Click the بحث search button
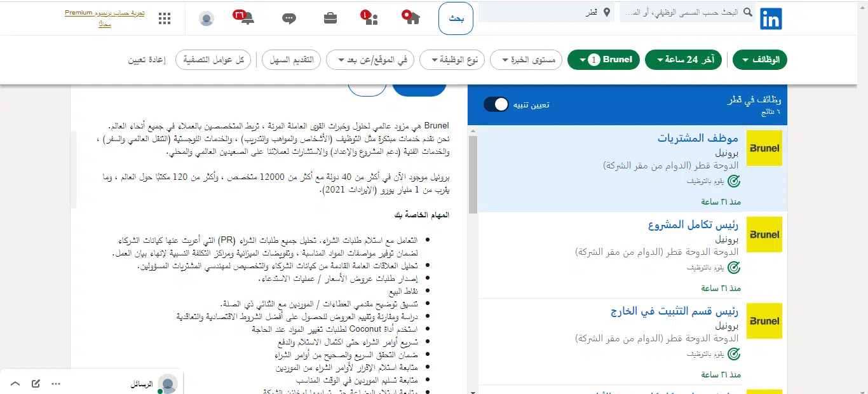This screenshot has height=394, width=868. 456,18
